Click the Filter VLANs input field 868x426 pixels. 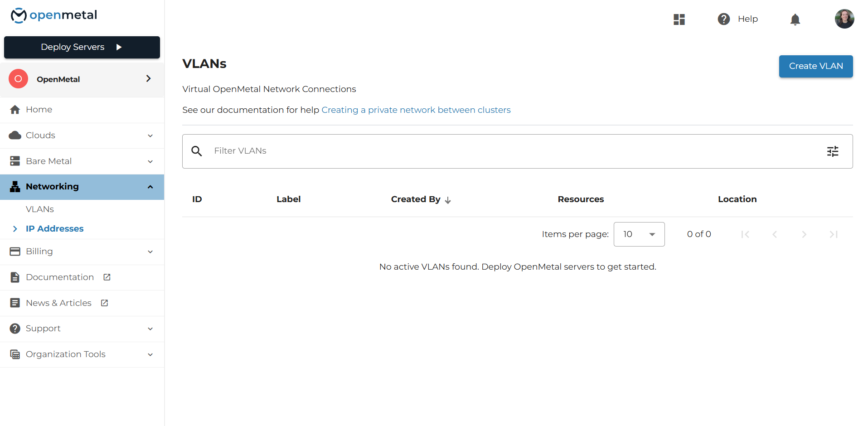(517, 151)
